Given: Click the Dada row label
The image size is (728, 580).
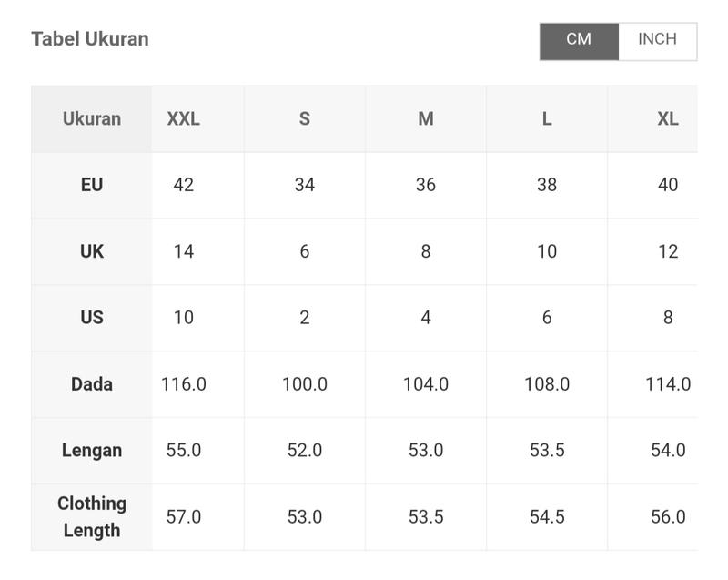Looking at the screenshot, I should click(92, 384).
